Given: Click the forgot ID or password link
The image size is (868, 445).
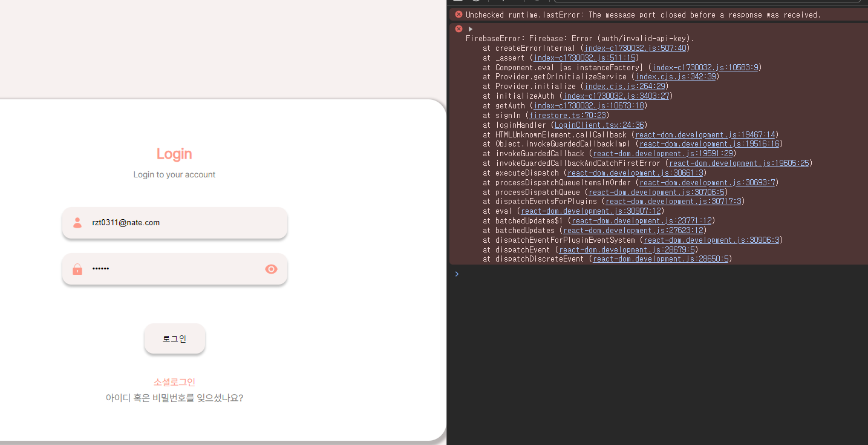Looking at the screenshot, I should click(x=174, y=397).
